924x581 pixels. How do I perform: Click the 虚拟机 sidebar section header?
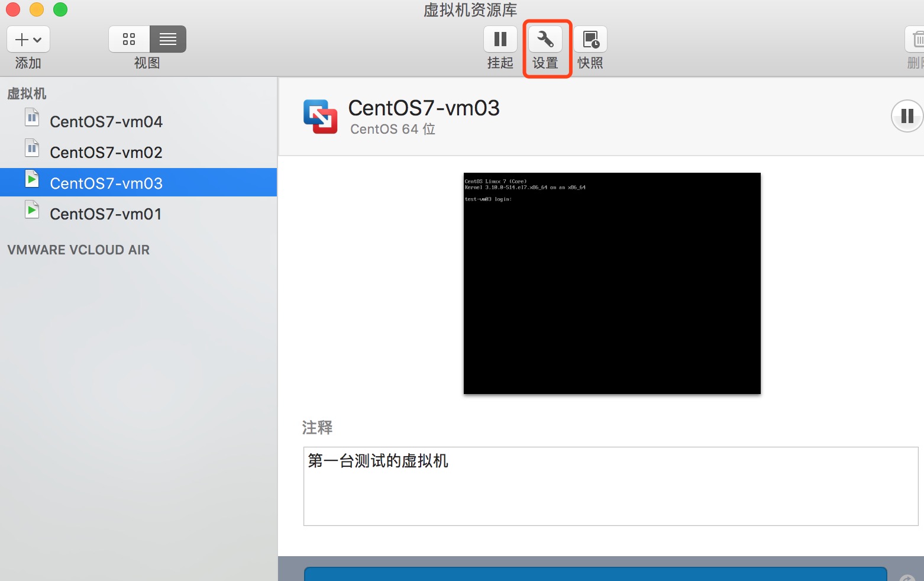point(27,93)
